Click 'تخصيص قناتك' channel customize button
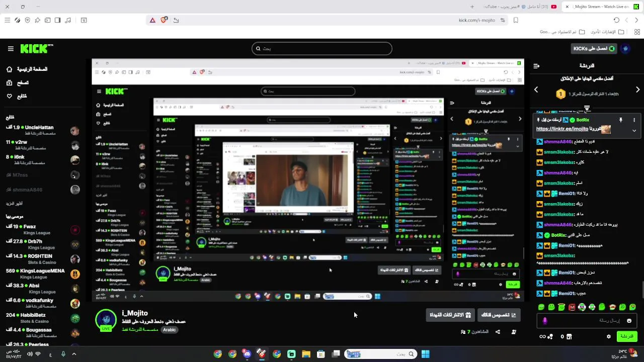 (499, 315)
